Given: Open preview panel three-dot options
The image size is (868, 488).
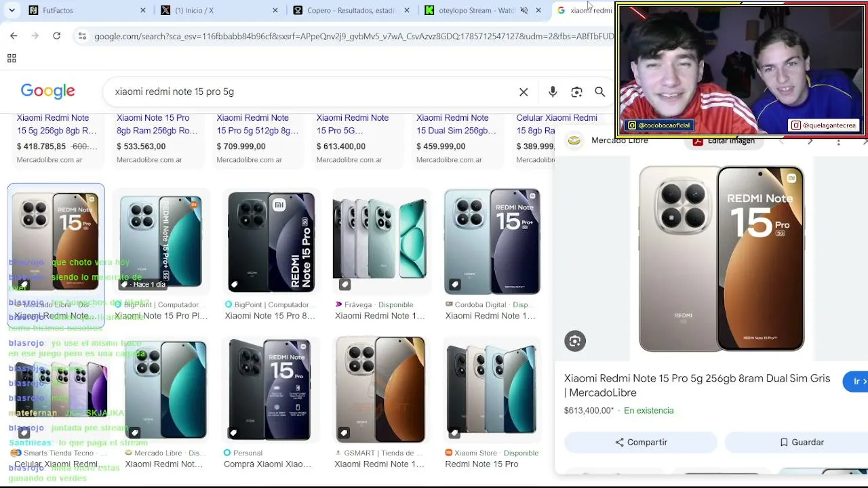Looking at the screenshot, I should (839, 141).
